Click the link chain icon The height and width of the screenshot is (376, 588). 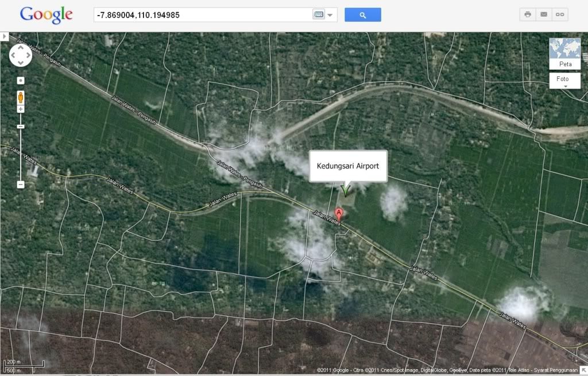click(x=560, y=14)
